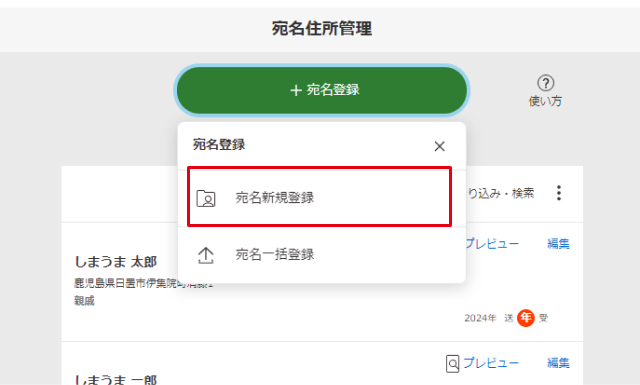Click the folder-person icon beside 宛名新規登録
Image resolution: width=640 pixels, height=385 pixels.
tap(206, 198)
